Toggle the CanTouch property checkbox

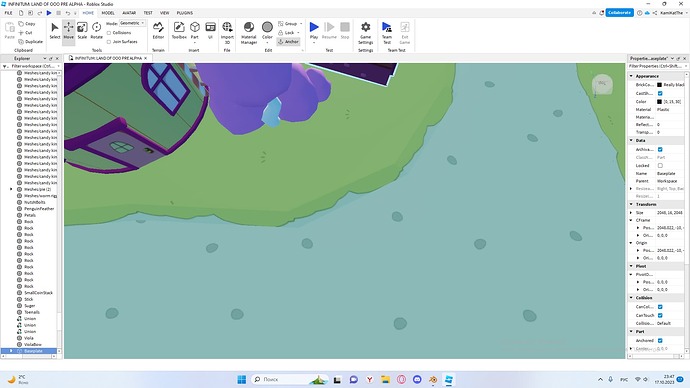tap(660, 315)
